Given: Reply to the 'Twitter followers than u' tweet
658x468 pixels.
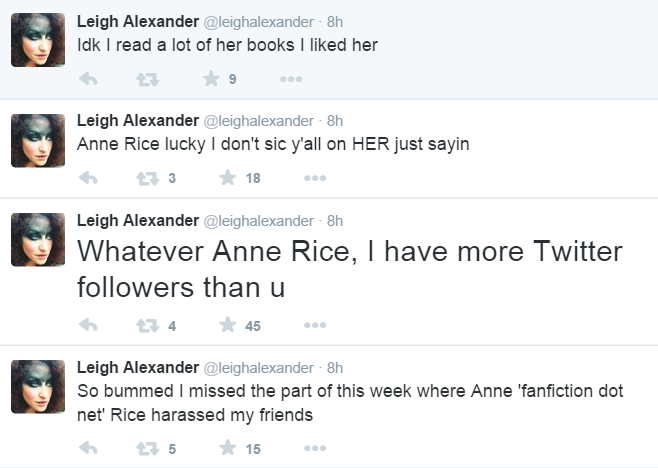Looking at the screenshot, I should coord(88,324).
